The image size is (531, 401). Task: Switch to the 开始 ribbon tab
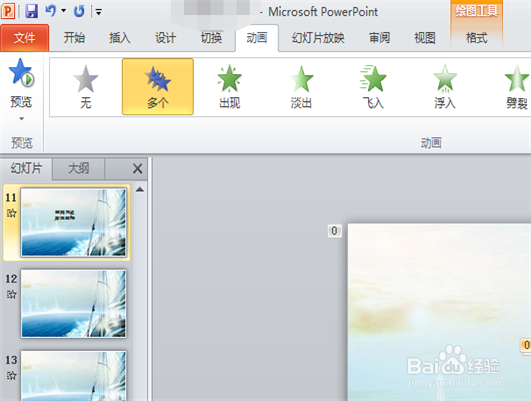pos(74,38)
